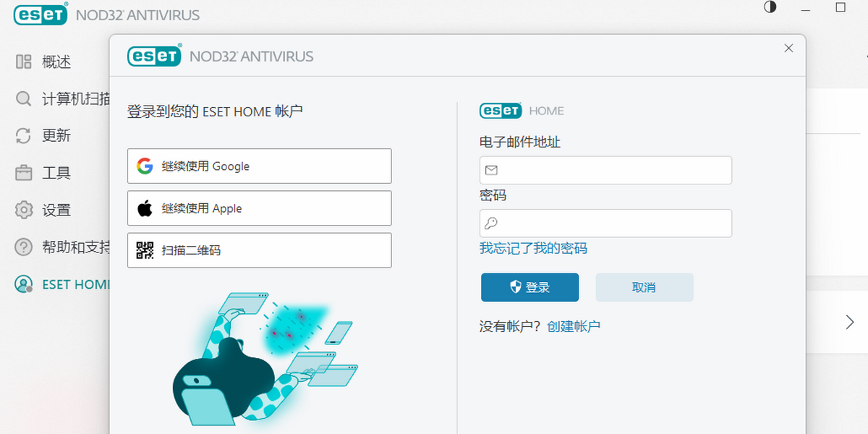
Task: Click the 没有帐户？ text
Action: tap(511, 326)
